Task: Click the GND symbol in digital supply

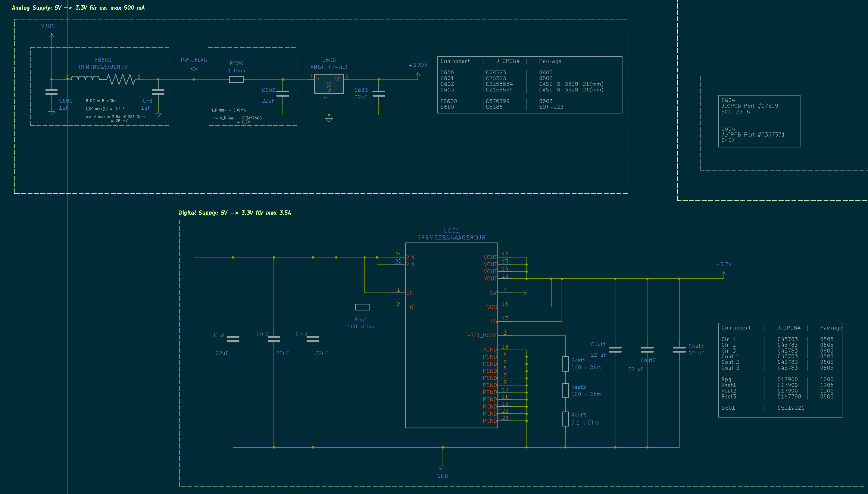Action: (443, 468)
